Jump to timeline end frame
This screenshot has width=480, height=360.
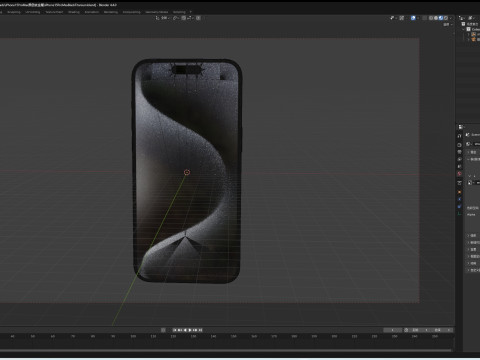[x=200, y=330]
